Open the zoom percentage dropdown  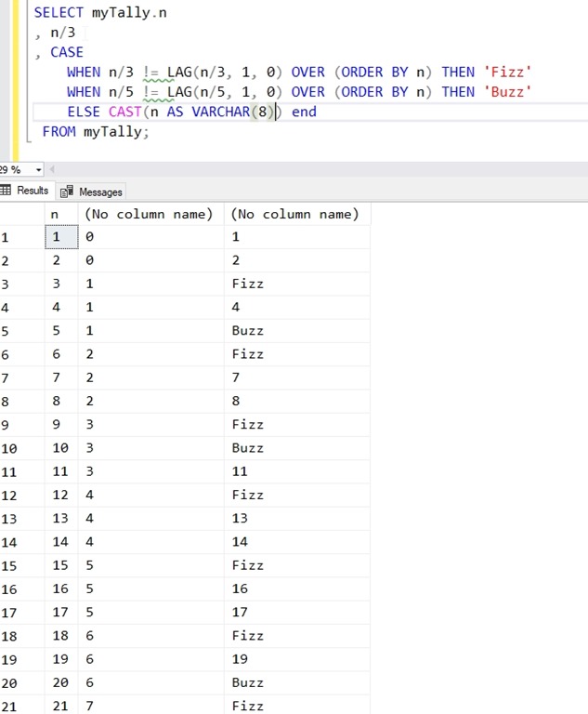38,170
